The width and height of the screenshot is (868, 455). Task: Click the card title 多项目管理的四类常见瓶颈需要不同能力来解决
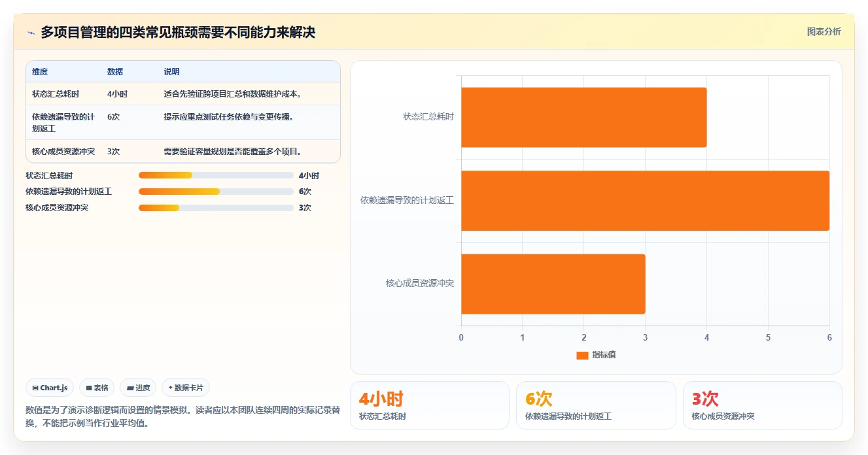pyautogui.click(x=178, y=33)
